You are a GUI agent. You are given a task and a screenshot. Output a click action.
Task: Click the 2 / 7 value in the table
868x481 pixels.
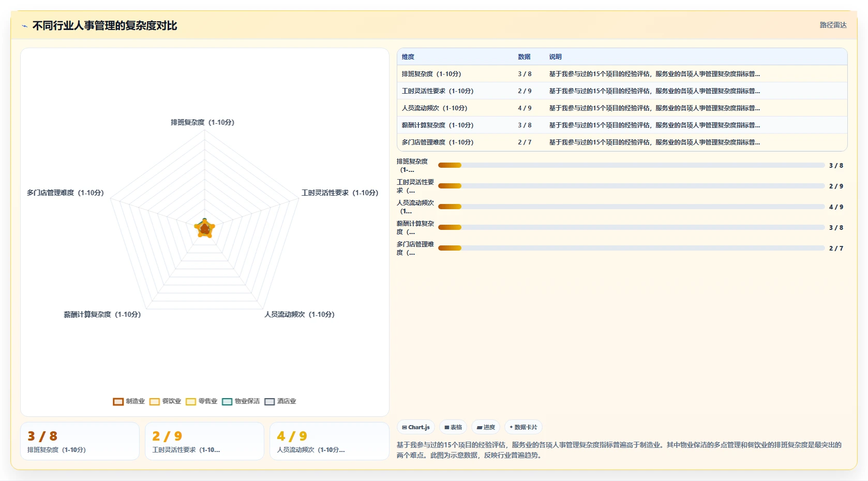(x=525, y=142)
